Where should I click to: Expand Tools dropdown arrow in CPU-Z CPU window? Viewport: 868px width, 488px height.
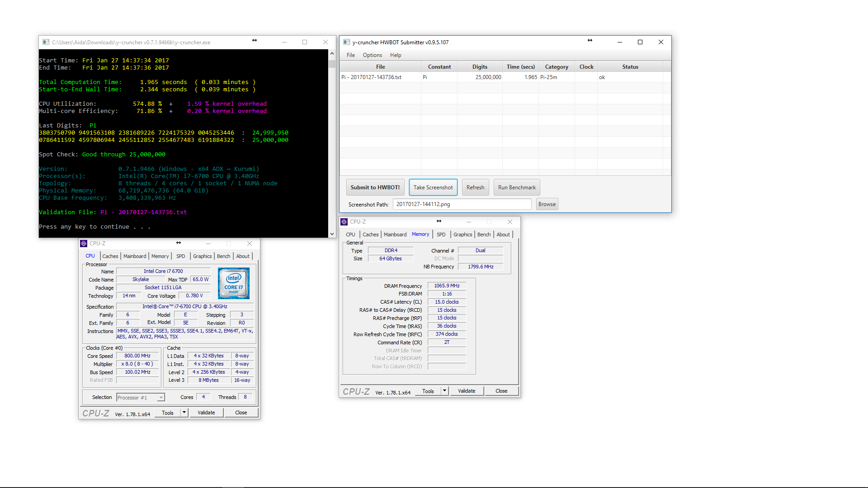tap(184, 413)
